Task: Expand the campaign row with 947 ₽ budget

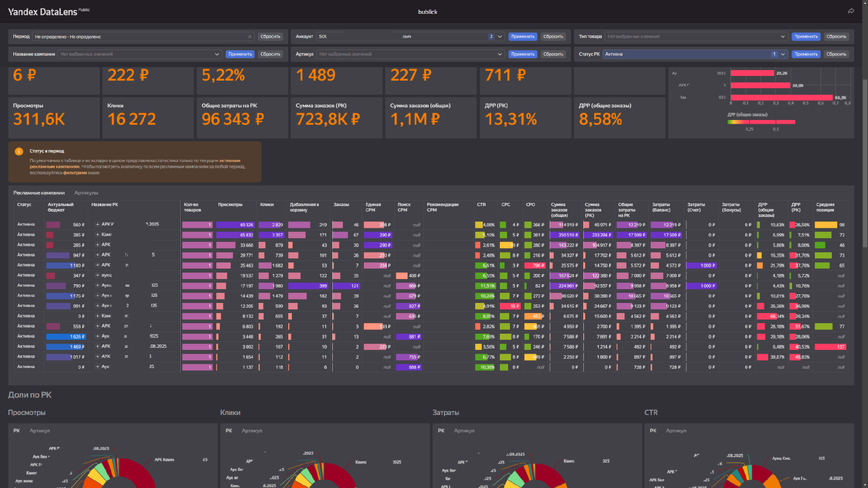Action: pyautogui.click(x=98, y=255)
